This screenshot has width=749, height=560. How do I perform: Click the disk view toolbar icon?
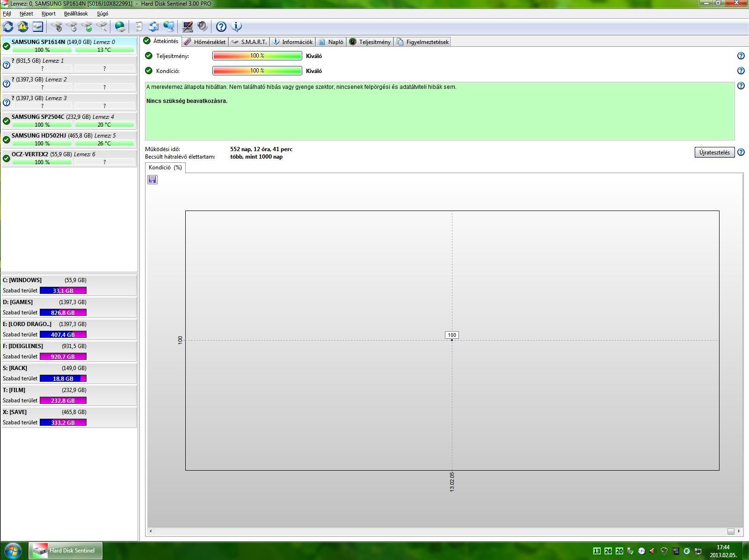[38, 27]
